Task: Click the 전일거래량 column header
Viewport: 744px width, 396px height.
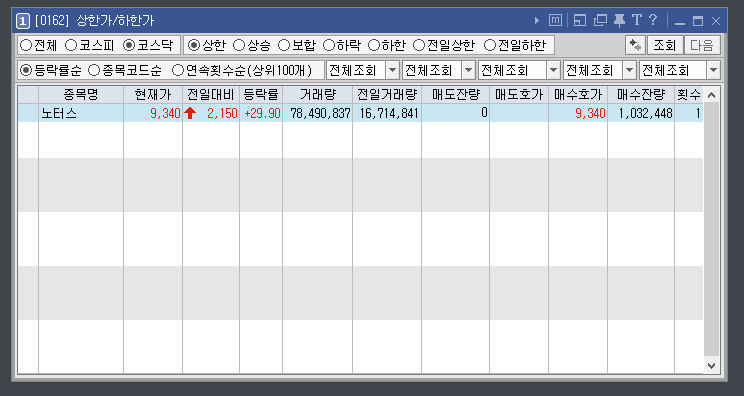Action: pos(387,95)
